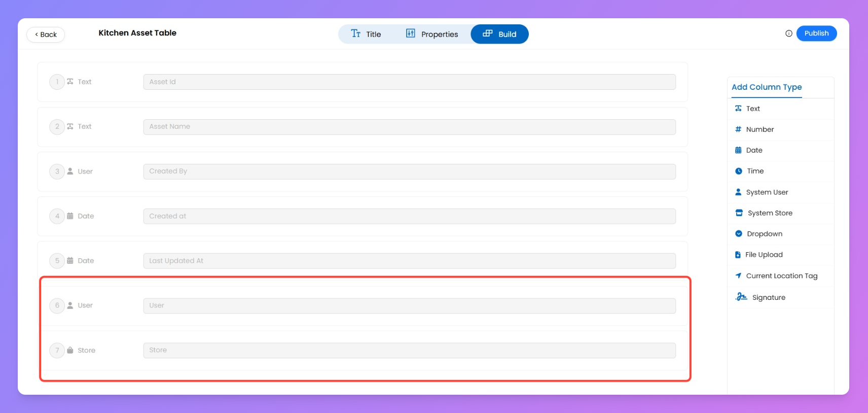Open the info icon beside Publish
868x413 pixels.
(788, 33)
